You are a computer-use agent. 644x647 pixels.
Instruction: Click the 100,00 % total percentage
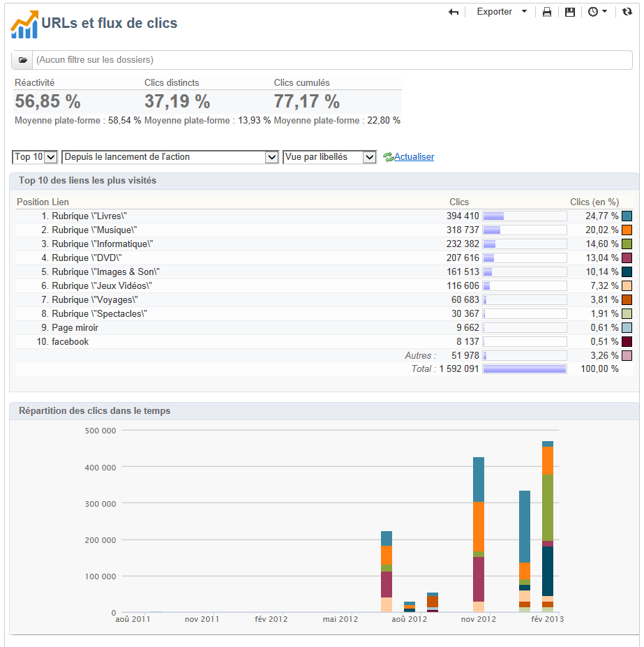click(599, 369)
